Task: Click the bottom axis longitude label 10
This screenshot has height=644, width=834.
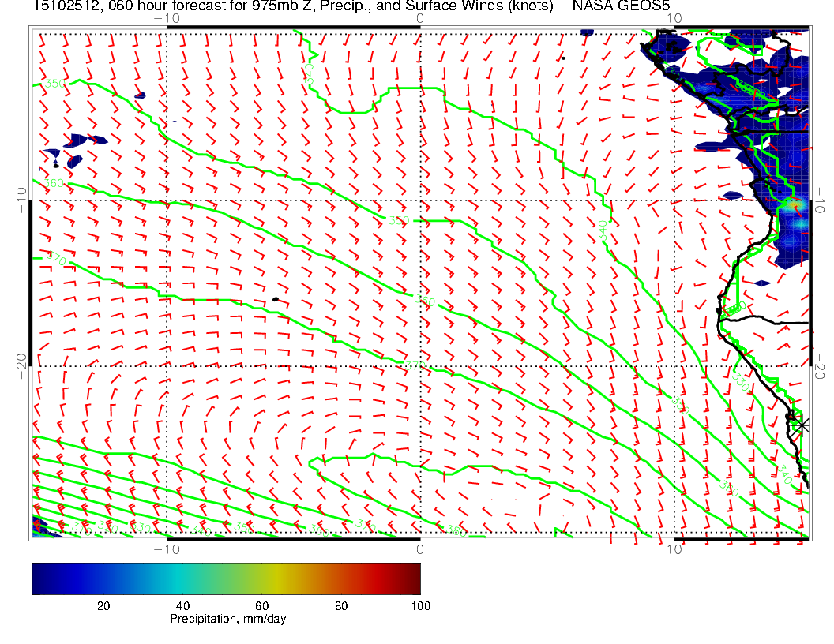Action: (673, 549)
